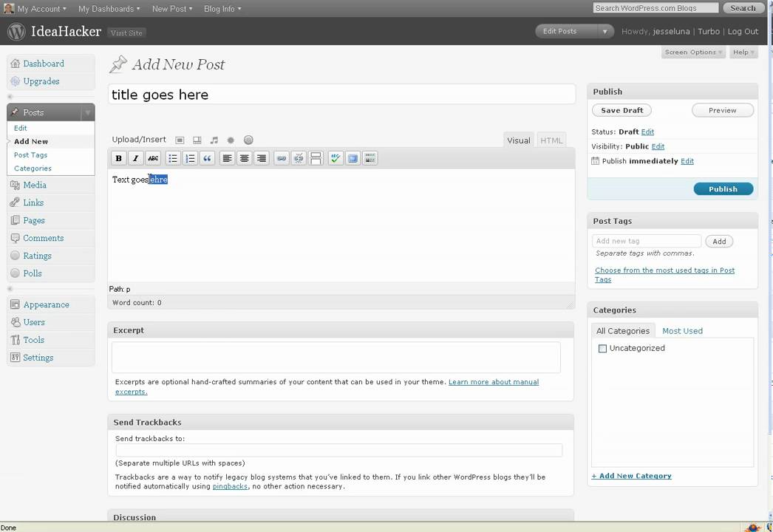Open Post Tags in Posts submenu
This screenshot has width=773, height=532.
(x=30, y=155)
